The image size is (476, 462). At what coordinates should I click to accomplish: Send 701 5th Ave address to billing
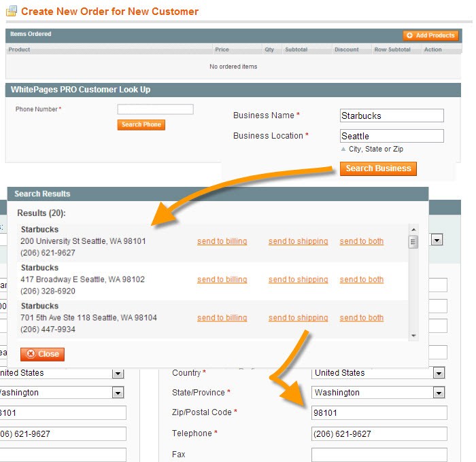(x=222, y=317)
